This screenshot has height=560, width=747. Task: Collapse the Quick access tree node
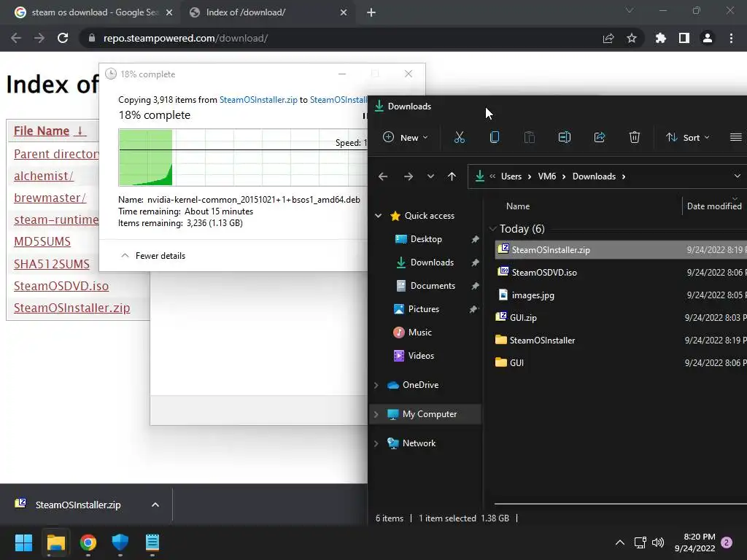379,216
